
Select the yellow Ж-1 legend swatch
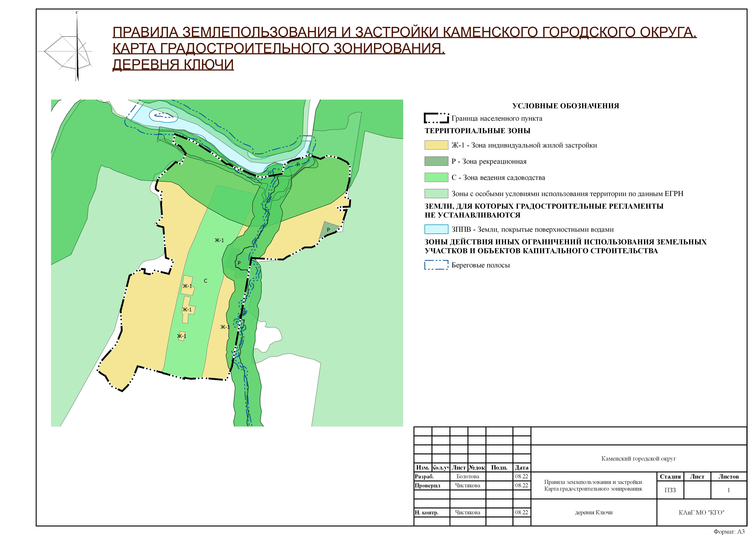coord(436,145)
